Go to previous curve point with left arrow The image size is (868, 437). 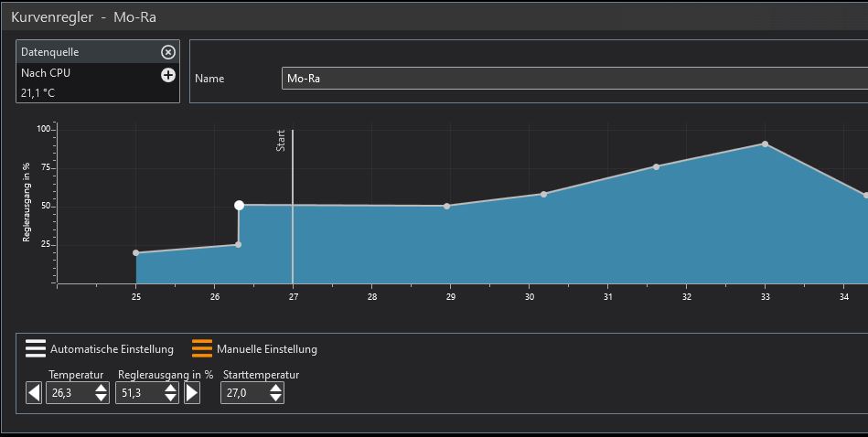tap(34, 393)
